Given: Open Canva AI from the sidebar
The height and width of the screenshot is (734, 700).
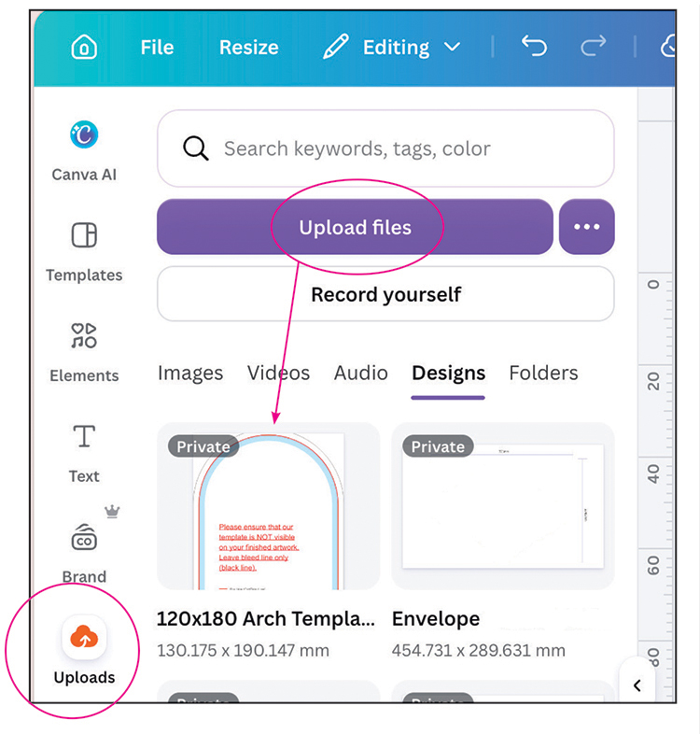Looking at the screenshot, I should click(84, 150).
